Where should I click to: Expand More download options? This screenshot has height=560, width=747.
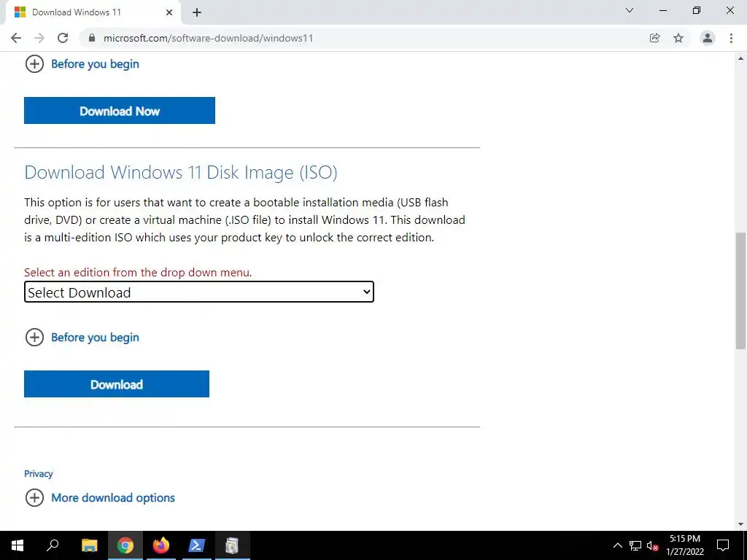click(100, 497)
